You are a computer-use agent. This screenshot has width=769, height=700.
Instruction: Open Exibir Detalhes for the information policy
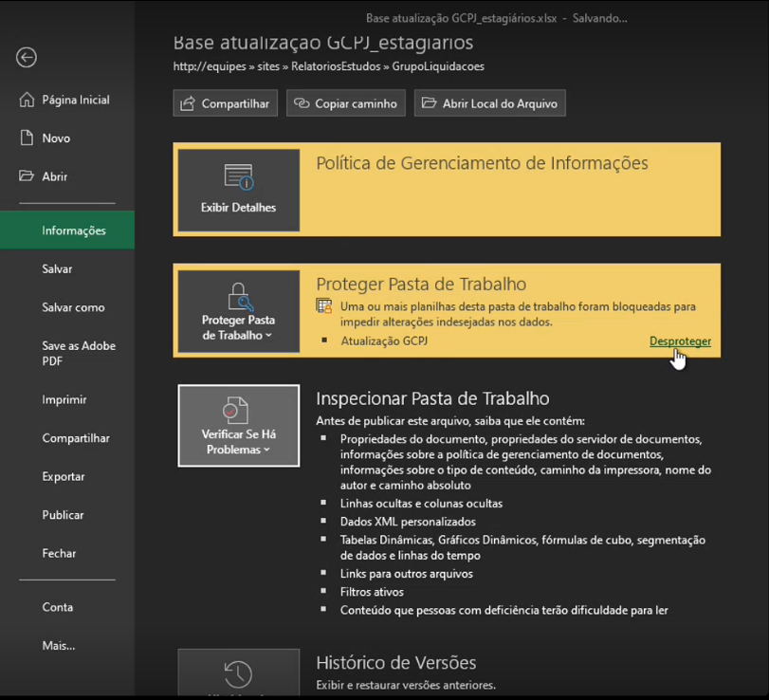238,190
